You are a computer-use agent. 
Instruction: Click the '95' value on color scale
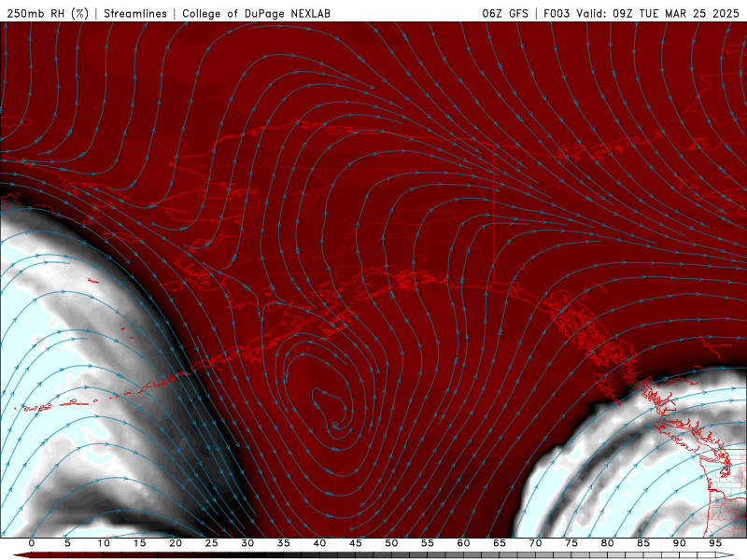click(715, 543)
